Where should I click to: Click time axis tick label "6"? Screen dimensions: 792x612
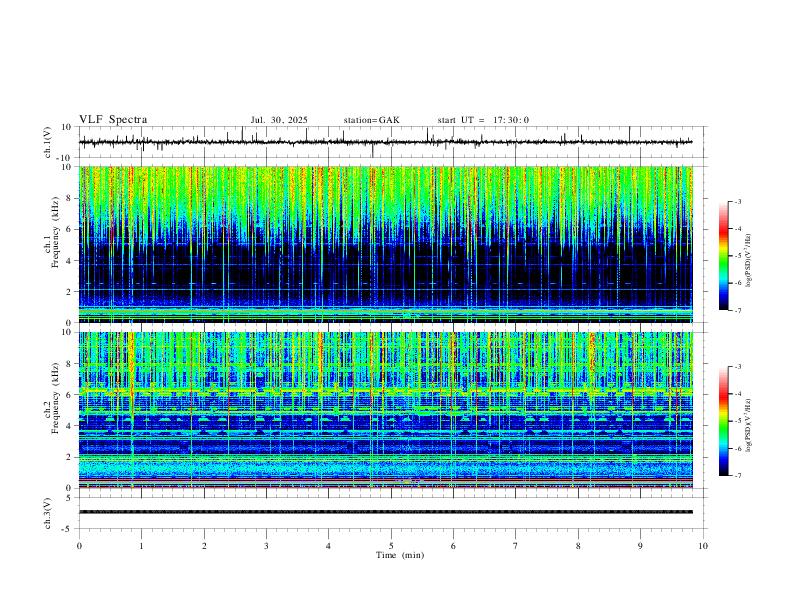(x=453, y=546)
